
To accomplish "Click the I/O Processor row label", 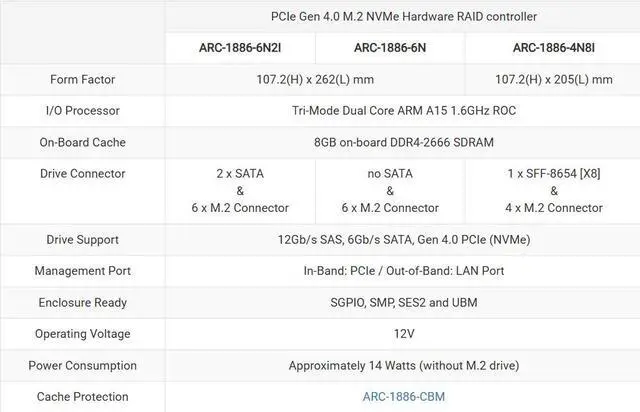I will 82,111.
